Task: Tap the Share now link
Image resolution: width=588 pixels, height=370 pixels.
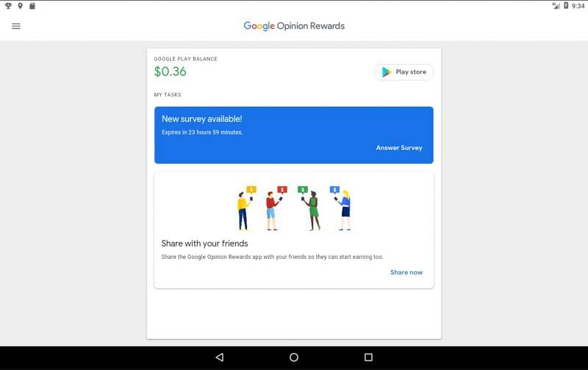Action: [406, 272]
